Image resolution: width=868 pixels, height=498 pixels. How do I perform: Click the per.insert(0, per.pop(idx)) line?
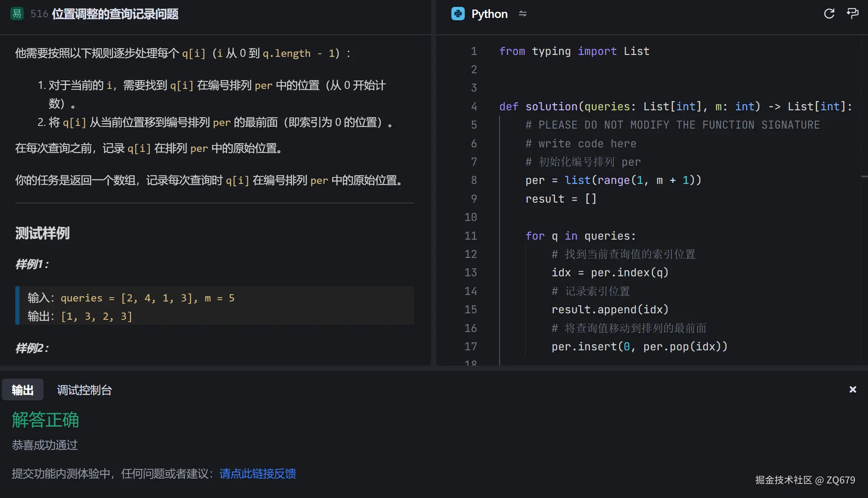point(639,347)
